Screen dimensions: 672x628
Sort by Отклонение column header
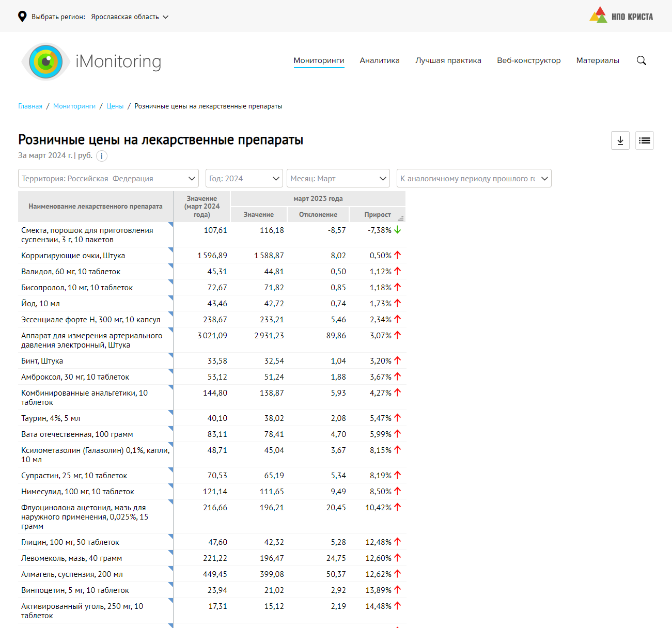tap(318, 215)
